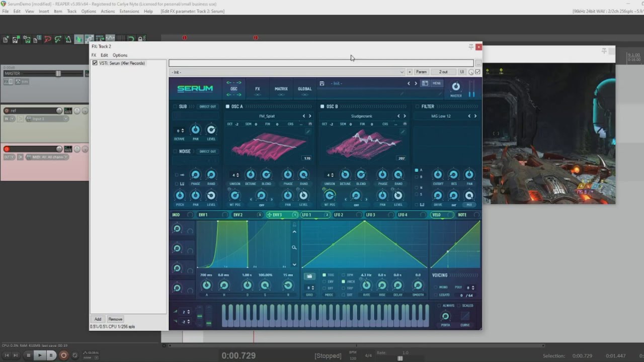Open the Init plugin preset dropdown

tap(287, 72)
